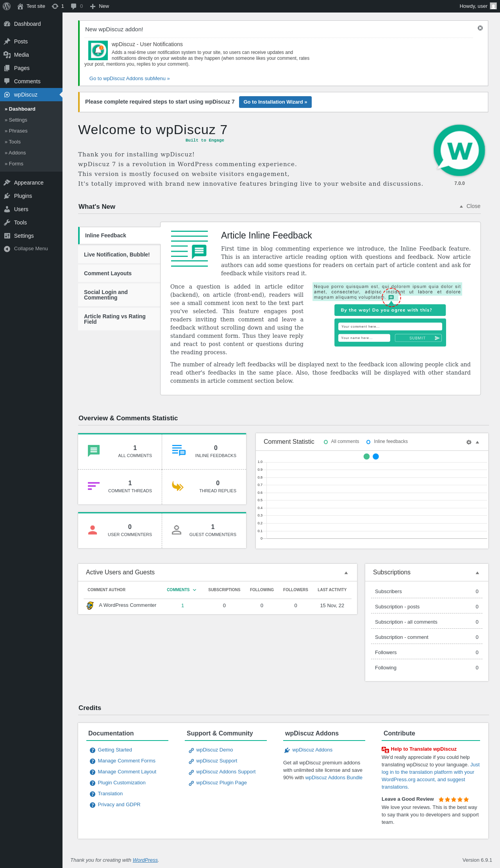Click the WordPress footer link

(x=145, y=860)
